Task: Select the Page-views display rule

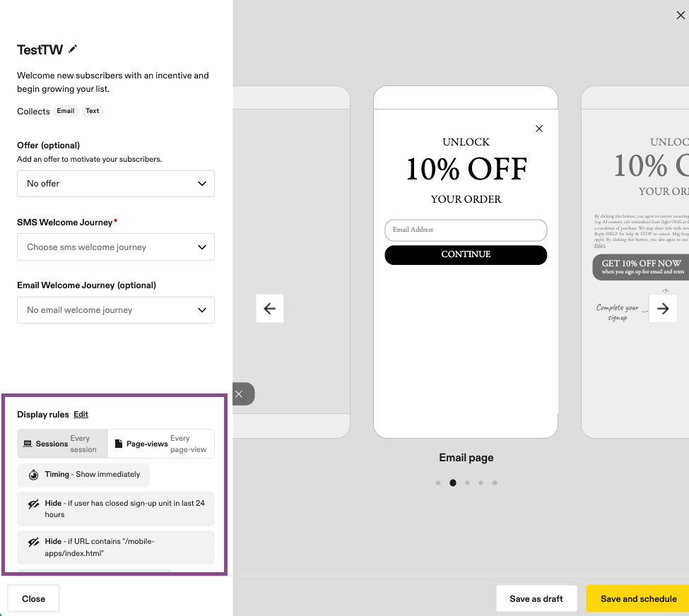Action: 161,444
